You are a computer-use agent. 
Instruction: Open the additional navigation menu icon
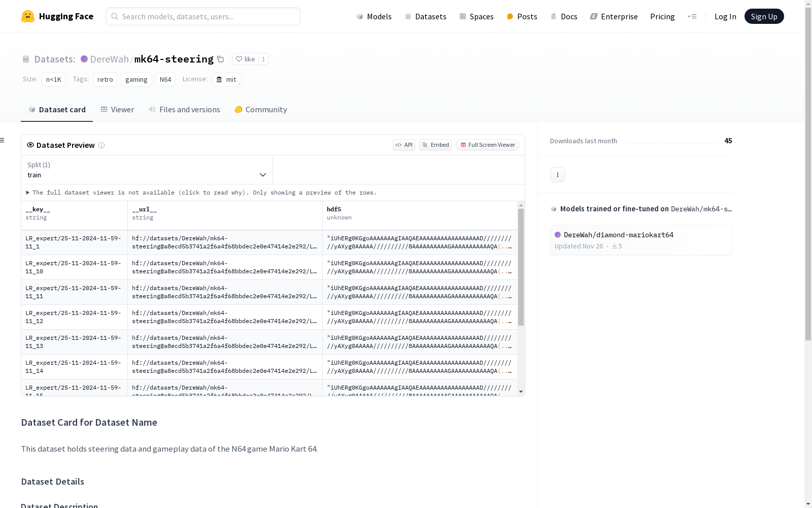coord(692,16)
